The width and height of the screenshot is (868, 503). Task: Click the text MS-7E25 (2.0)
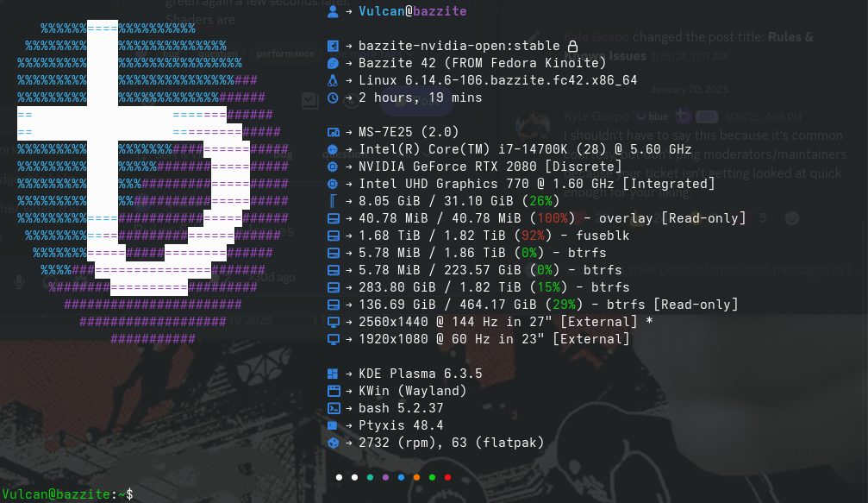409,132
